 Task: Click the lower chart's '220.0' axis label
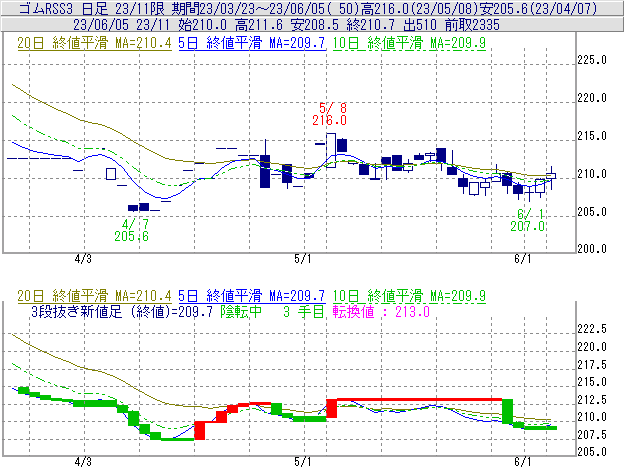[x=592, y=347]
